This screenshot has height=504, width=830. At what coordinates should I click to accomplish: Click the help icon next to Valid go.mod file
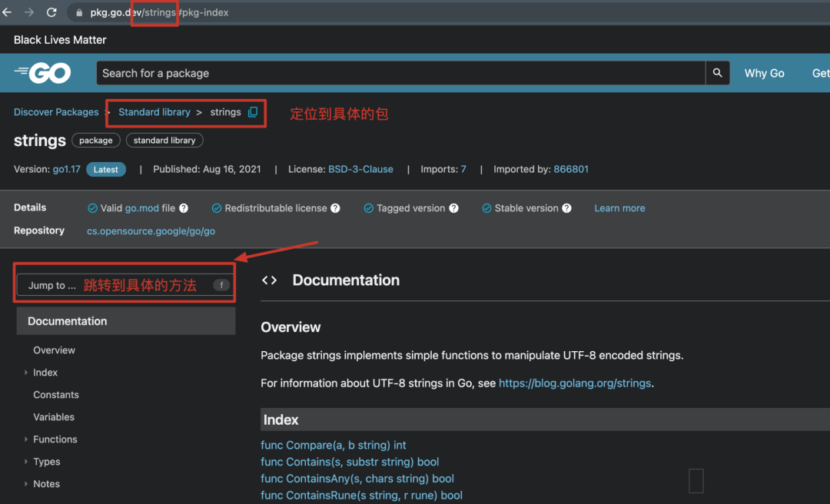(x=184, y=208)
